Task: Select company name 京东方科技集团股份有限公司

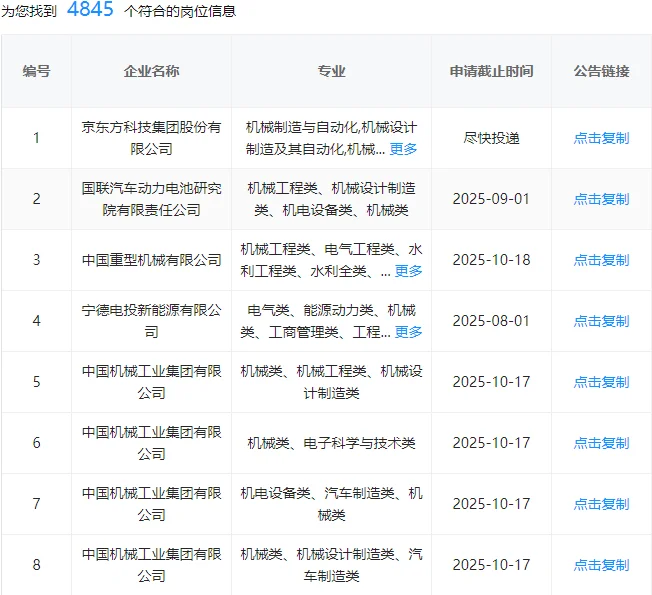Action: pos(151,138)
